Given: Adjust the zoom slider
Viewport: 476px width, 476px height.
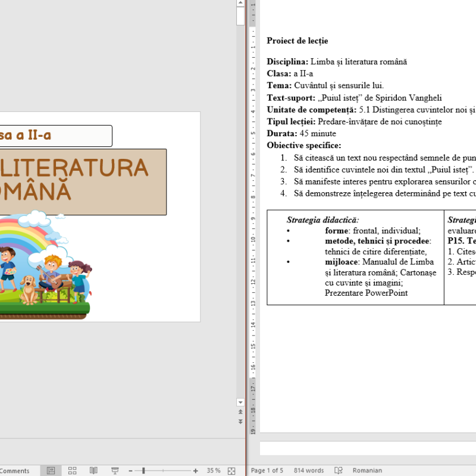Looking at the screenshot, I should click(x=143, y=471).
